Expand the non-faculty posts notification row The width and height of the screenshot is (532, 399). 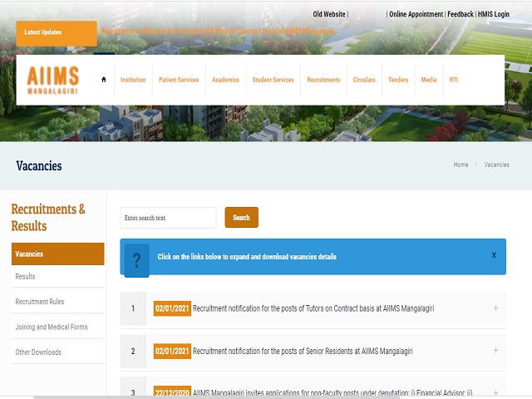495,392
